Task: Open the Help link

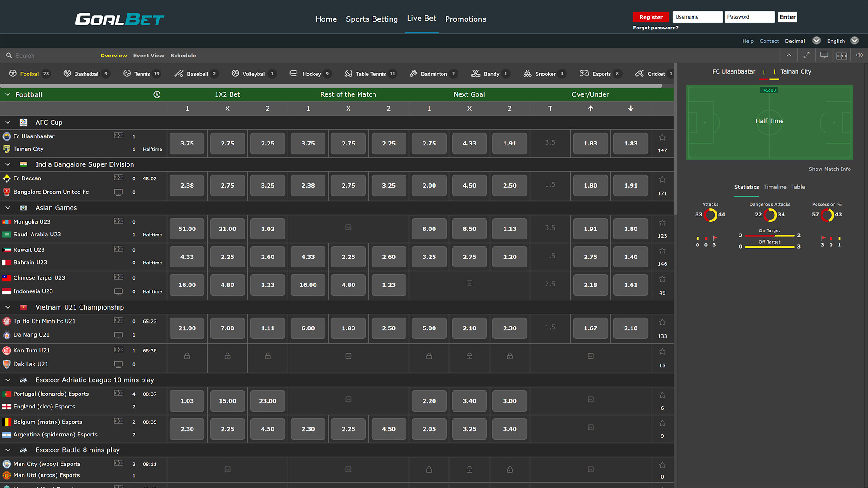Action: pos(748,41)
